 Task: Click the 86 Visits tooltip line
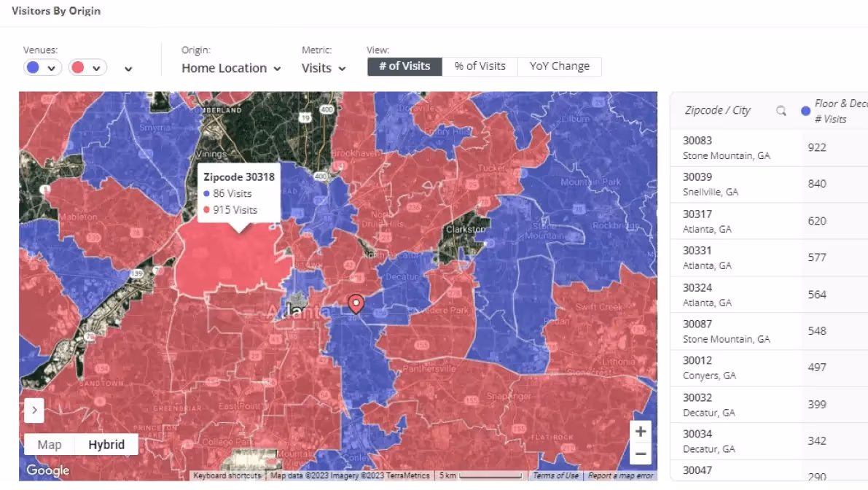click(227, 194)
